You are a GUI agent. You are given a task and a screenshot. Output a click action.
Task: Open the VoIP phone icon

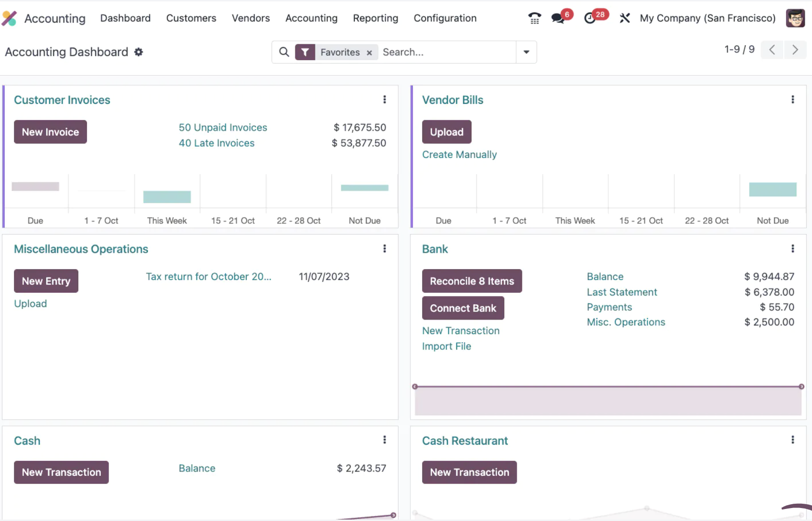pyautogui.click(x=534, y=18)
